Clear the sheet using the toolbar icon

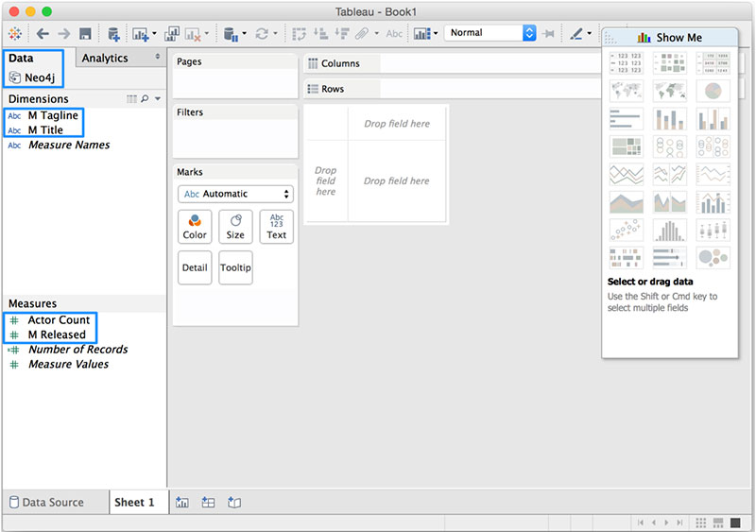(x=193, y=34)
